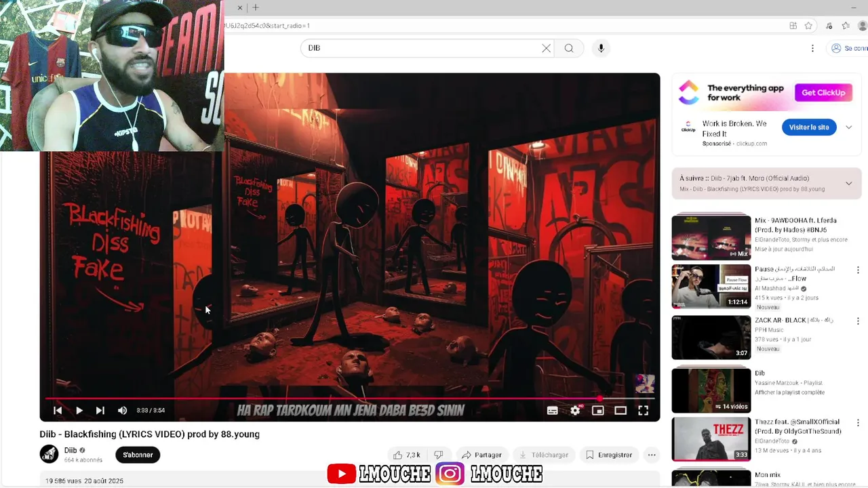Enter fullscreen in the video player
Screen dimensions: 868x488
pyautogui.click(x=643, y=410)
